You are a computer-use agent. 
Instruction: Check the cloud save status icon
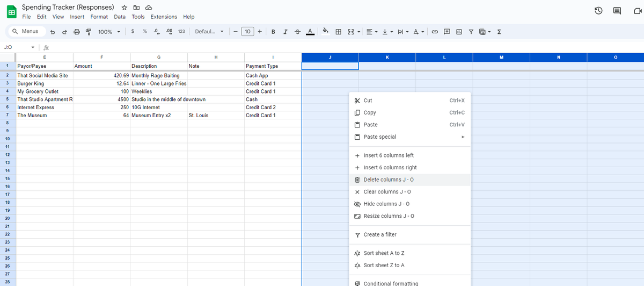coord(149,8)
